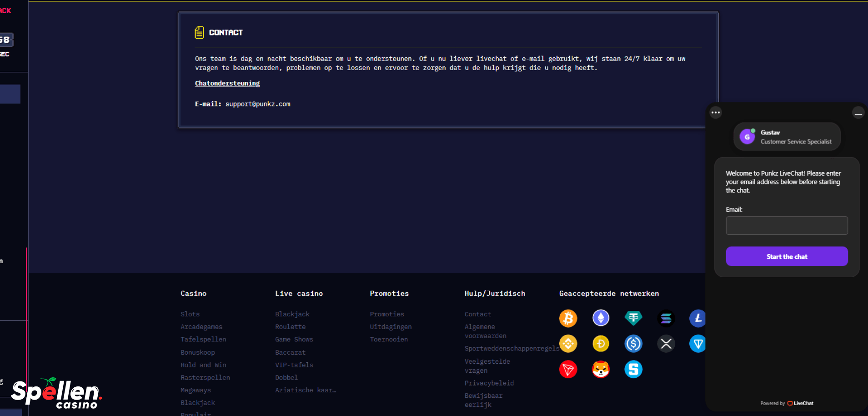Viewport: 868px width, 416px height.
Task: Open the Toernooien footer link
Action: point(389,340)
